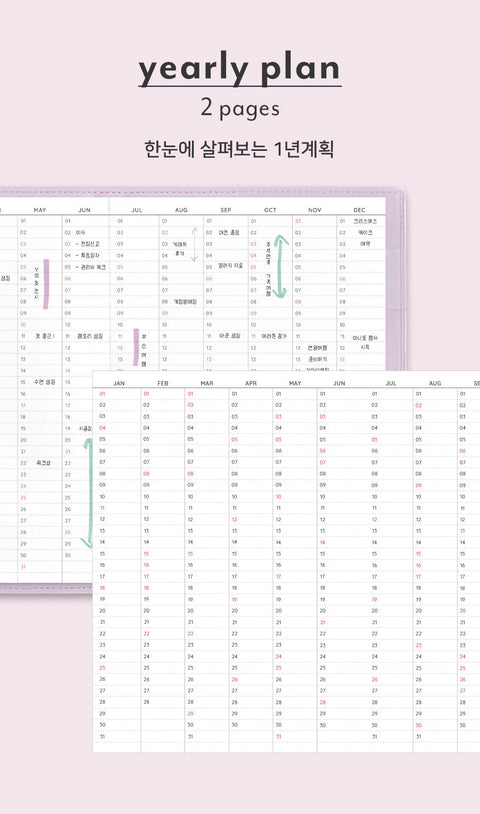Select FEB header on the front white sheet
Screen dimensions: 480x814
(x=163, y=383)
